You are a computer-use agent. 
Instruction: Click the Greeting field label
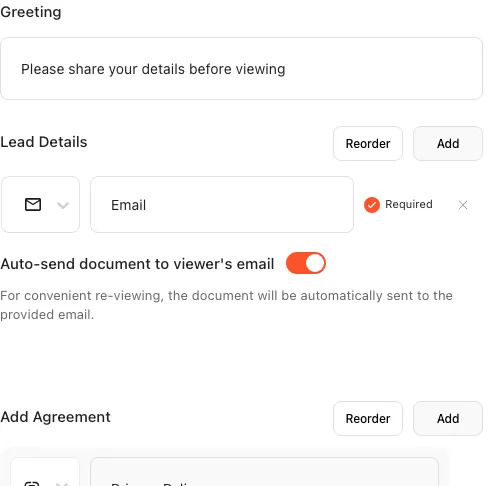(x=31, y=12)
